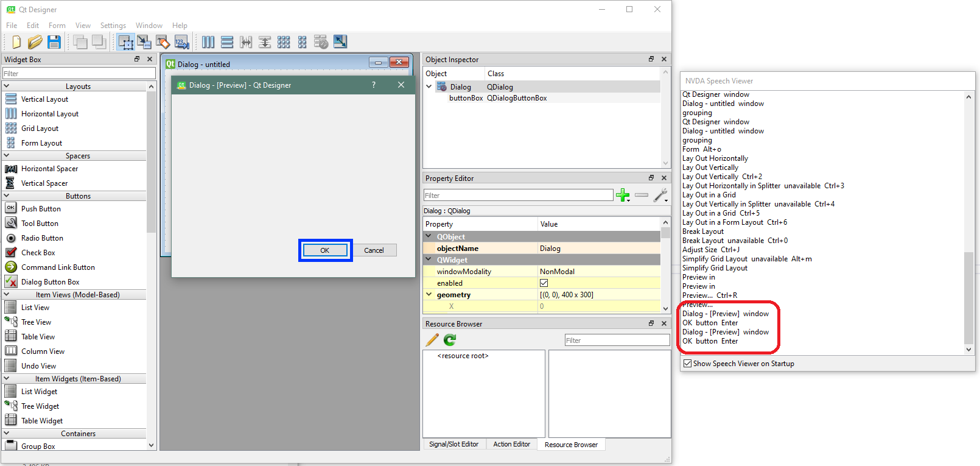
Task: Toggle Show Speech Viewer on Startup checkbox
Action: 687,364
